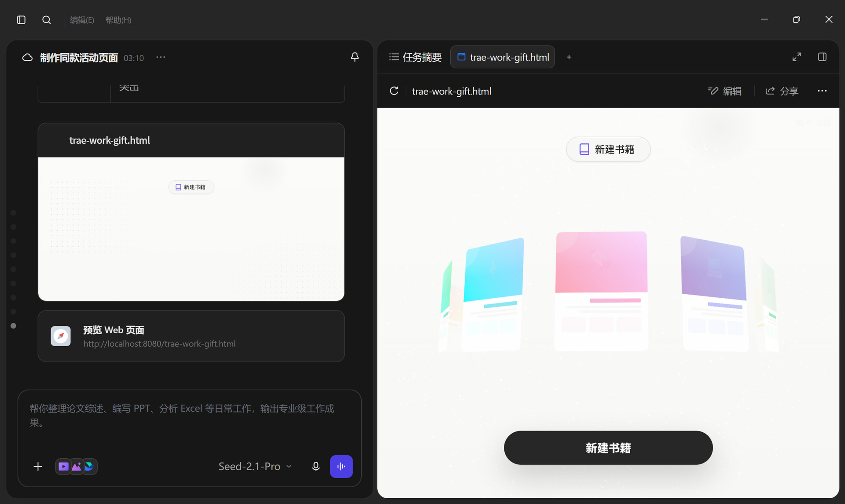Screen dimensions: 845x504
Task: Toggle the left sidebar panel icon
Action: click(21, 20)
